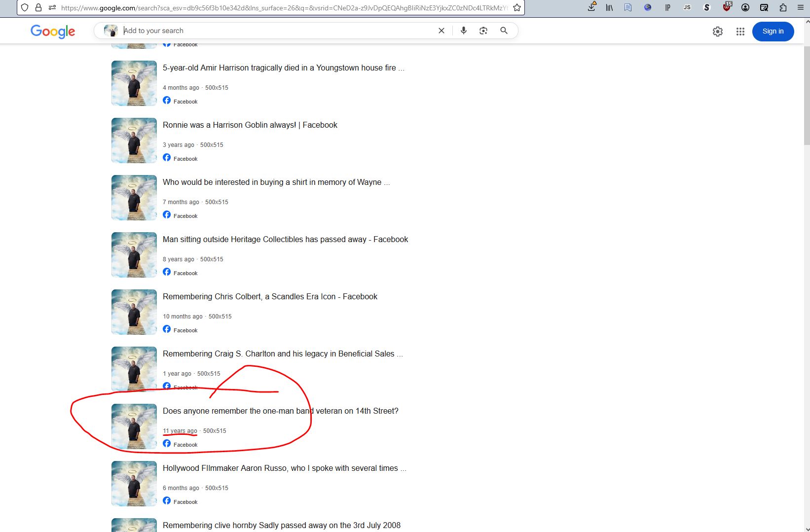Open 'one-man band veteran on 14th Street' result
This screenshot has height=532, width=810.
pos(281,411)
